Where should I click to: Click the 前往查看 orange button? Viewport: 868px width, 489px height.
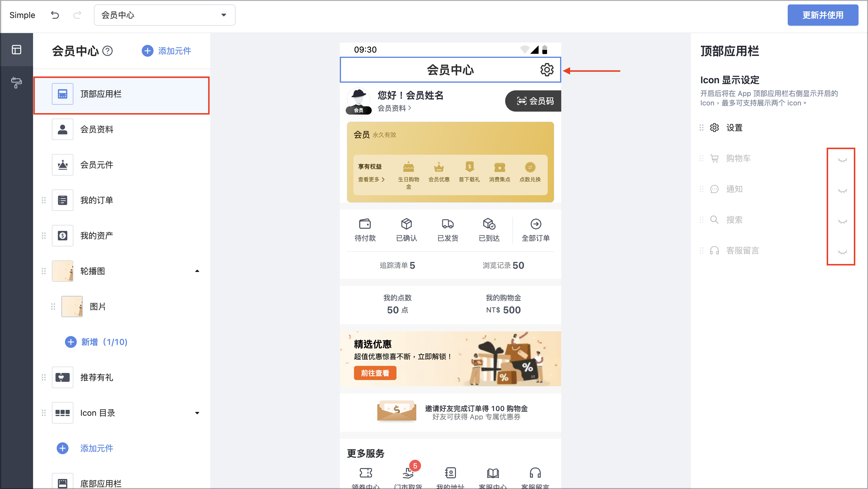(x=375, y=373)
